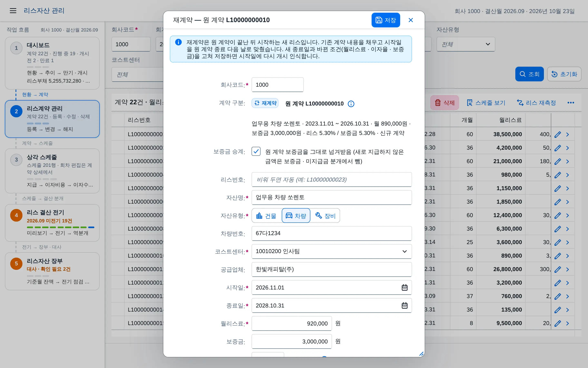
Task: Open the 상각 스케줄 workflow step
Action: pos(52,171)
